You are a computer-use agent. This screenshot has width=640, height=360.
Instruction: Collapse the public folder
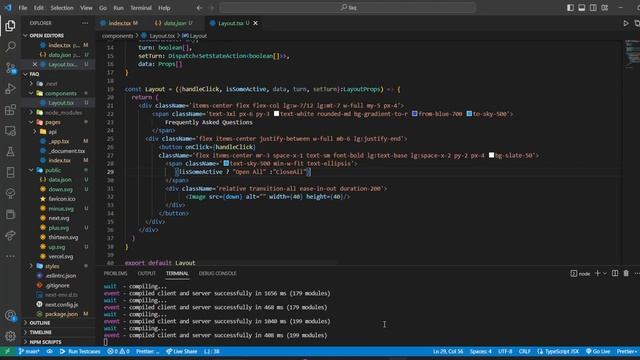31,170
